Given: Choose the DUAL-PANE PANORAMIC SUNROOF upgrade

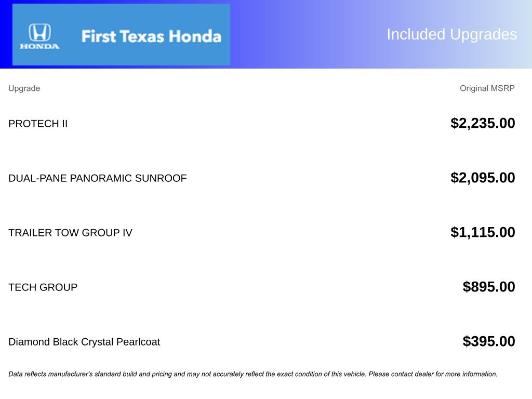Looking at the screenshot, I should pos(97,178).
